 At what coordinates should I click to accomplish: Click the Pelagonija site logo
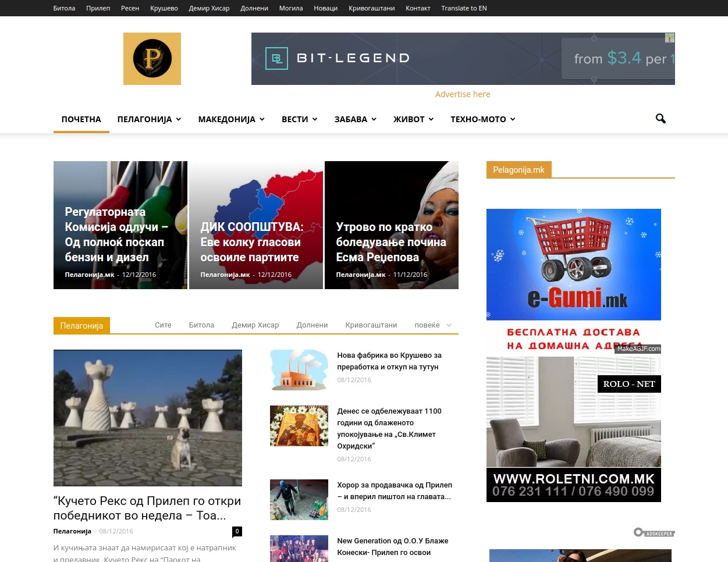point(152,58)
